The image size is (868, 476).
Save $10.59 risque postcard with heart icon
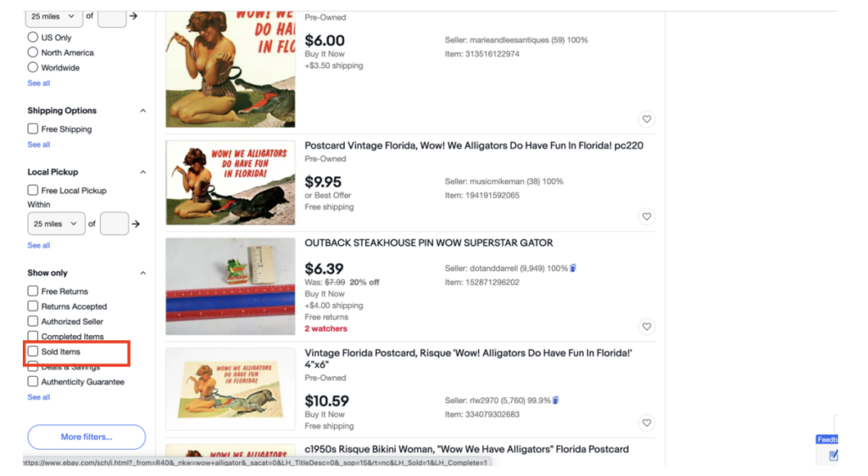click(647, 423)
